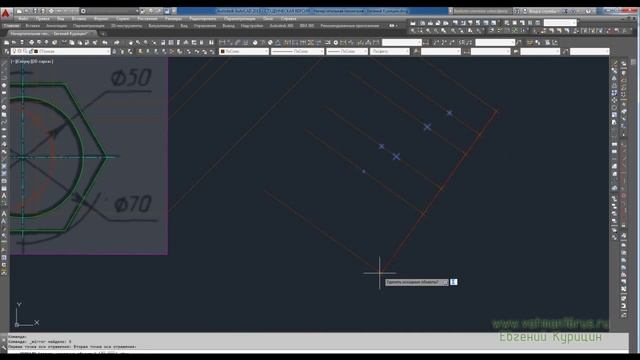The height and width of the screenshot is (360, 640).
Task: Switch to the BIM 360 ribbon tab
Action: (307, 26)
